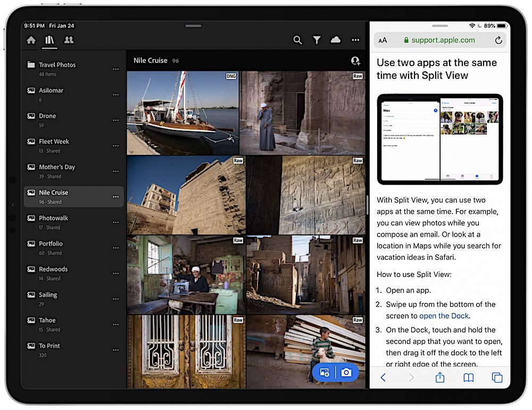
Task: Select the Tahoe album
Action: point(73,324)
